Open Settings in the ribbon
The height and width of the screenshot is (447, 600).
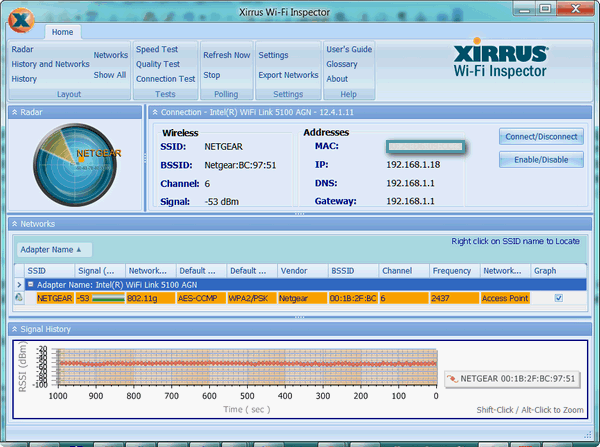click(x=273, y=55)
